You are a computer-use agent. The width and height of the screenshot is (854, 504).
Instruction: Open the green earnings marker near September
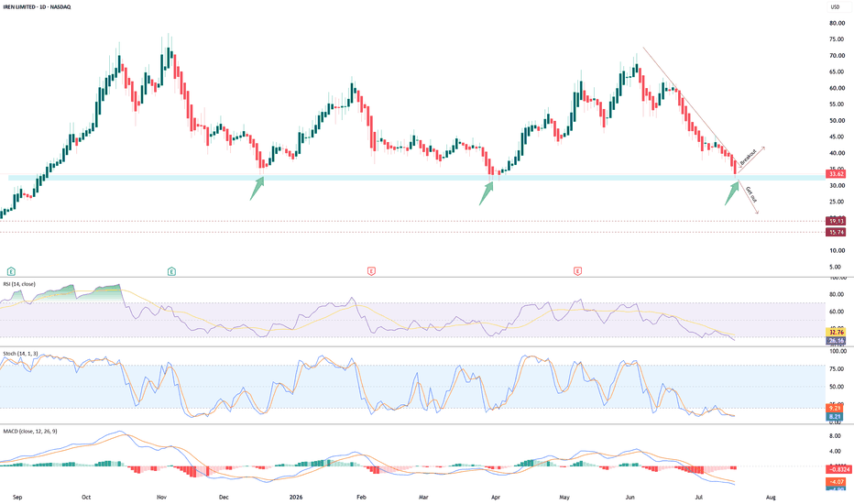11,271
